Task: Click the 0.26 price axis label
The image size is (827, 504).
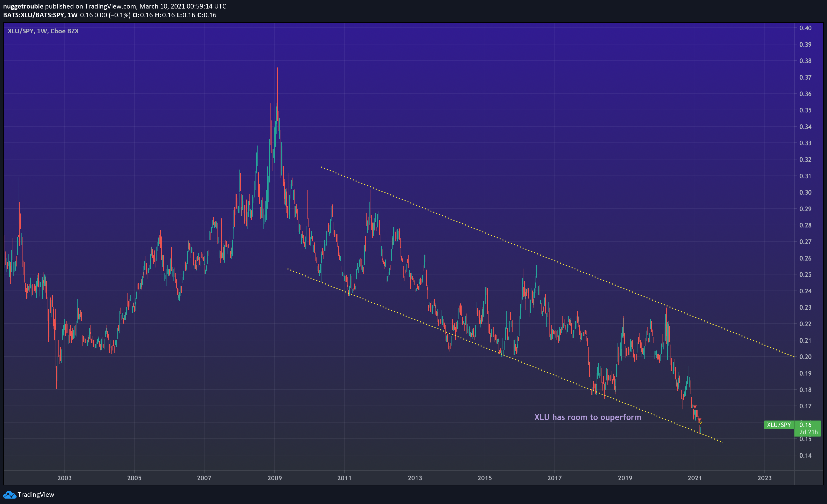Action: (x=805, y=258)
